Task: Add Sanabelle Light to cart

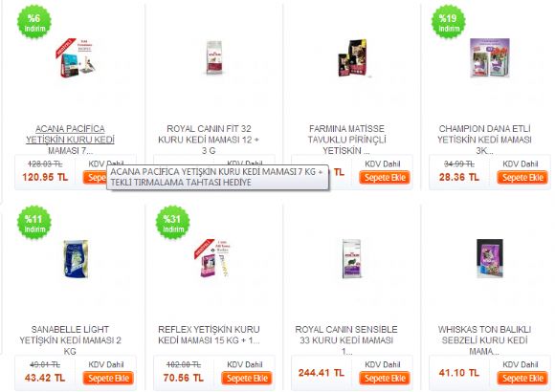Action: (x=108, y=378)
